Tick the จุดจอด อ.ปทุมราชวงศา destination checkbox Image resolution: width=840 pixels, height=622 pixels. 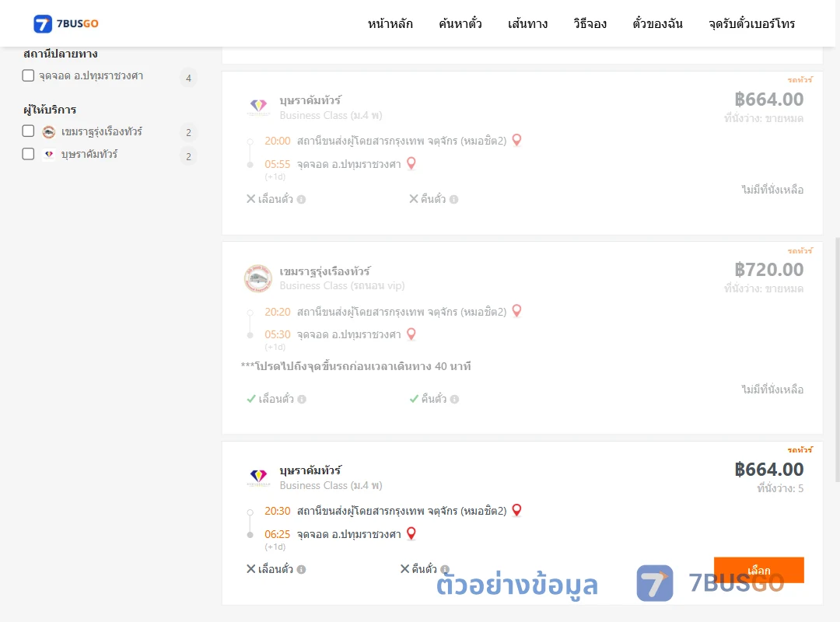tap(29, 75)
